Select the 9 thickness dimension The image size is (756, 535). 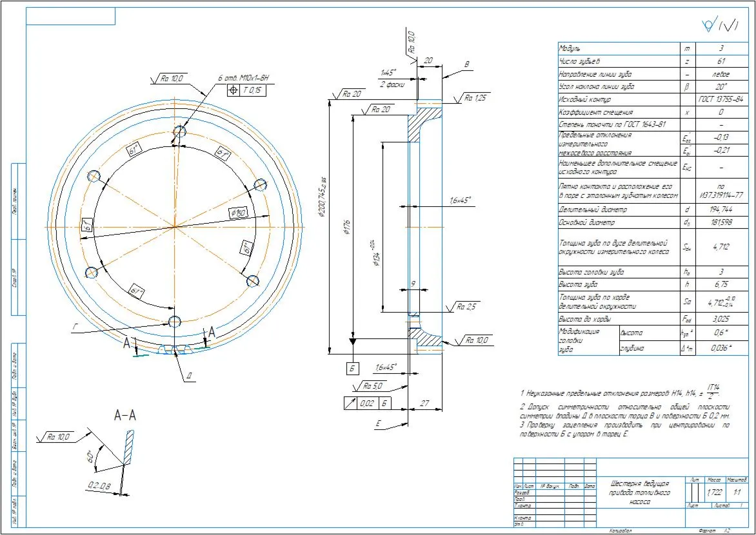(413, 285)
